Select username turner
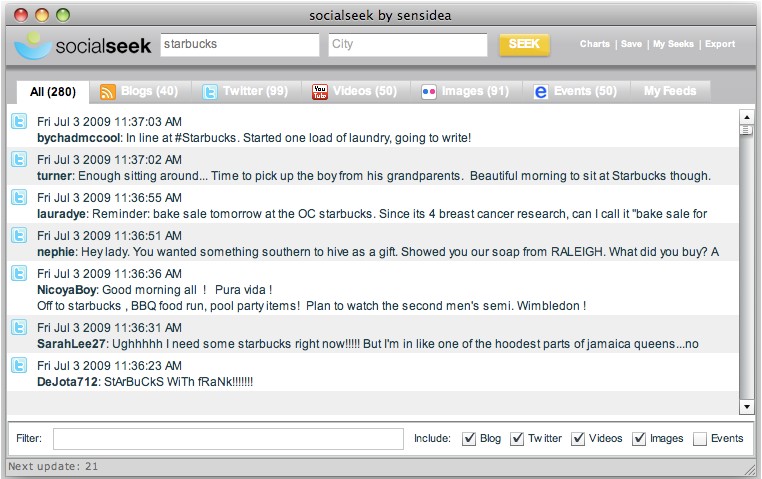 (x=54, y=176)
